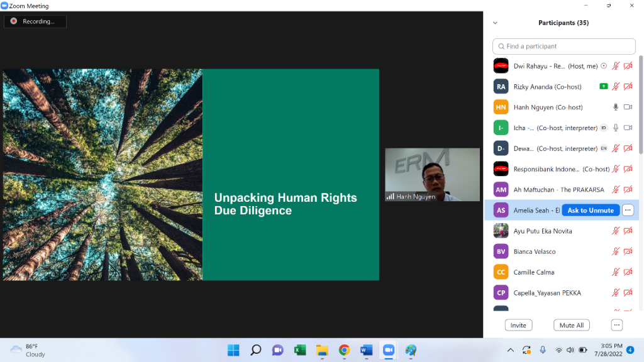644x362 pixels.
Task: Click Hanh Nguyen's video camera icon
Action: 628,107
